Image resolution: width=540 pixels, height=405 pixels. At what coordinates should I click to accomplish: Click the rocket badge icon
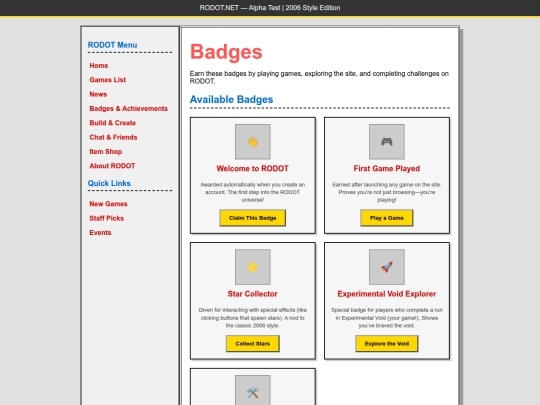[x=386, y=267]
